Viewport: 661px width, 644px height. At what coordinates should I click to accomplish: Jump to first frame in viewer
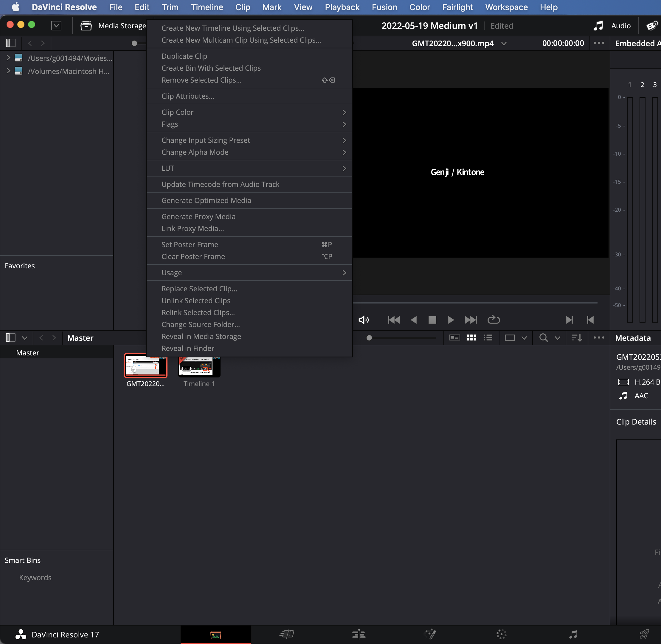[x=394, y=320]
